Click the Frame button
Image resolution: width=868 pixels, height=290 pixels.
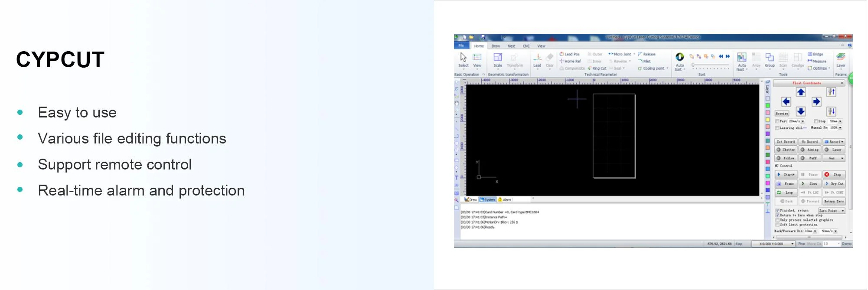click(786, 184)
